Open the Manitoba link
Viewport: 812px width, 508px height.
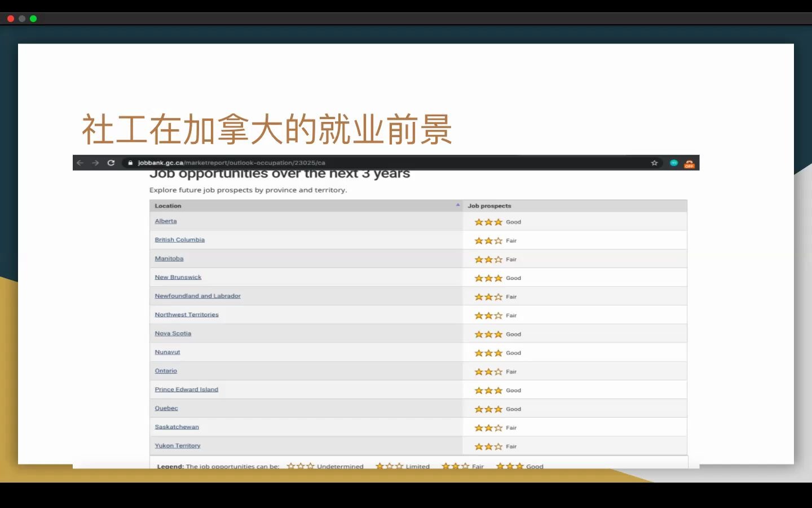169,259
